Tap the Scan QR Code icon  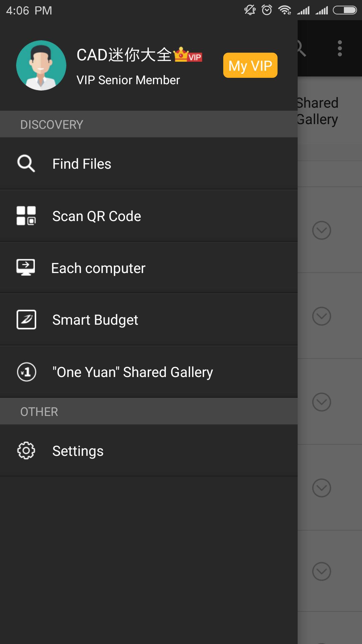(26, 216)
